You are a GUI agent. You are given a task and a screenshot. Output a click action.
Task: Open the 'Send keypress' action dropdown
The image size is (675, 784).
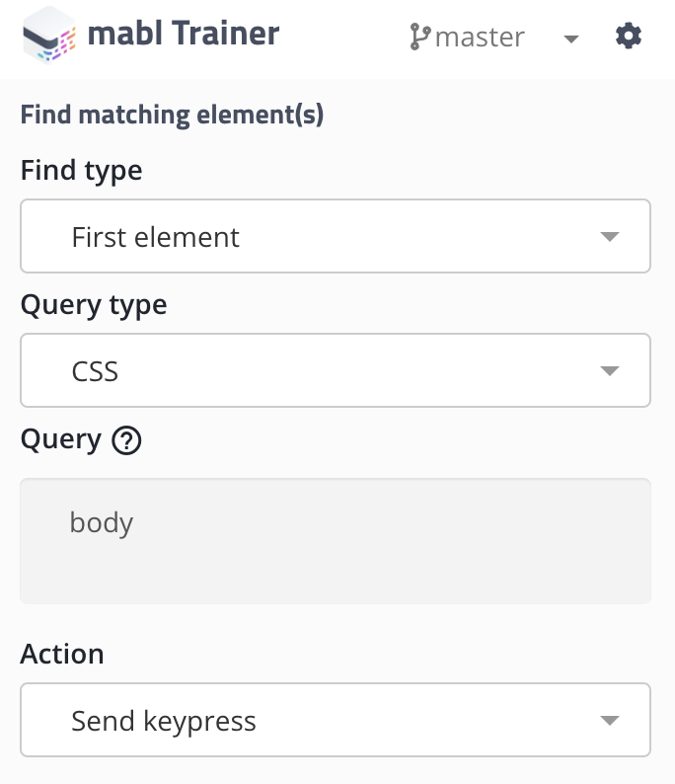335,721
